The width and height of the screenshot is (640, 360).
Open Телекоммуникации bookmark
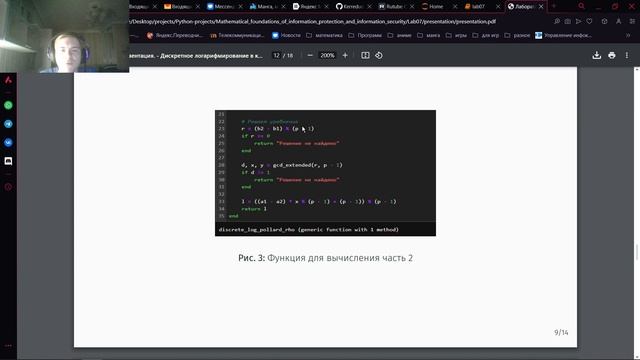(x=237, y=36)
